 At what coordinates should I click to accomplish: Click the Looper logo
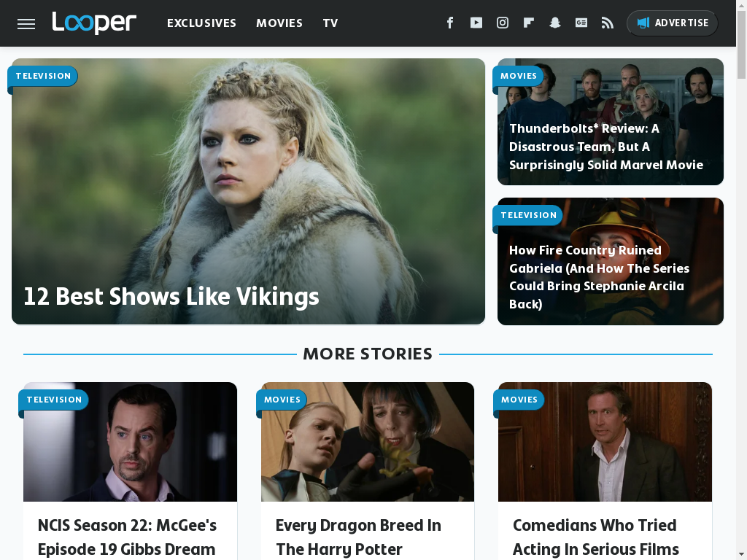pyautogui.click(x=94, y=23)
